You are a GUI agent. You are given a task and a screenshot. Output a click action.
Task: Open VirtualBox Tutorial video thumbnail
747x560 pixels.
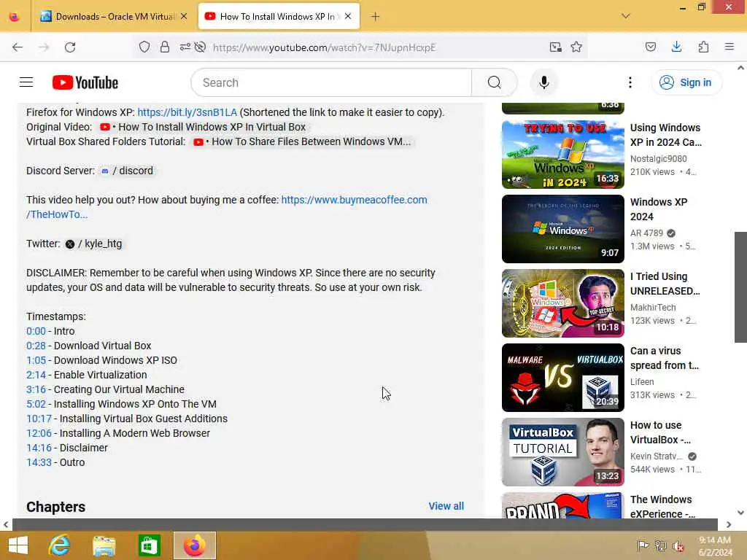pos(562,452)
